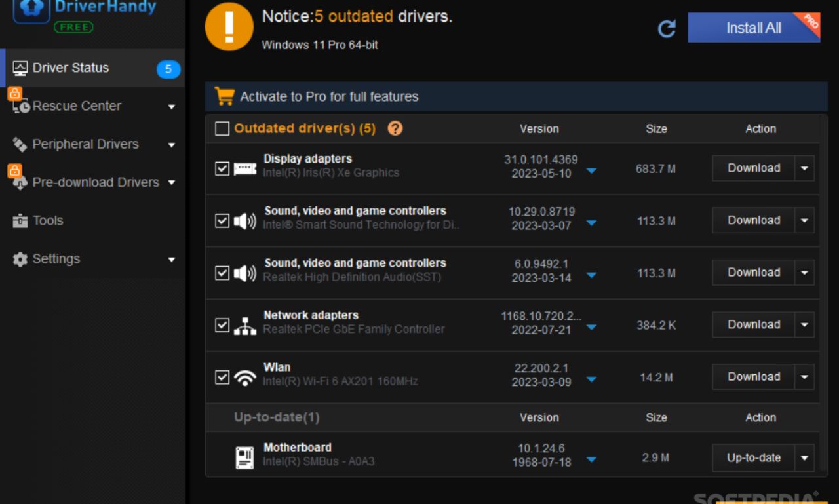
Task: Open version dropdown for Motherboard driver
Action: [591, 459]
